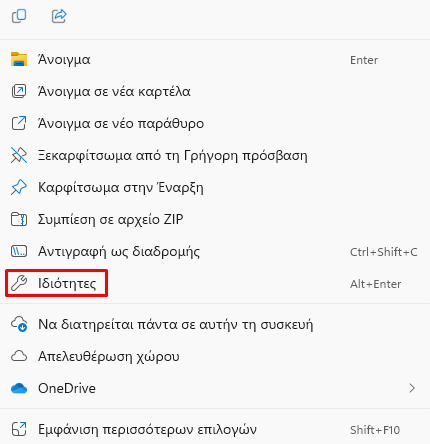Click the new window icon beside Άνοιγμα σε νέο παράθυρο
Viewport: 430px width, 444px height.
click(x=19, y=123)
